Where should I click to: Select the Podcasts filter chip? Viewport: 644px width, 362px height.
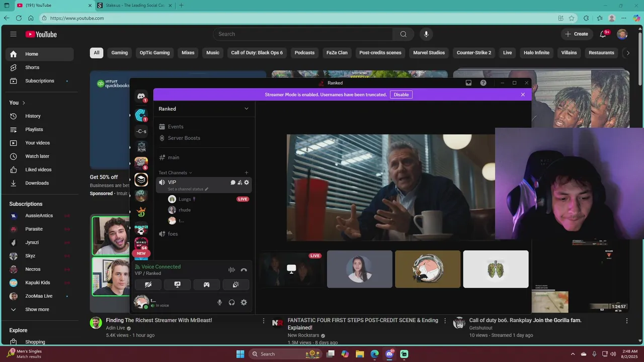click(304, 53)
